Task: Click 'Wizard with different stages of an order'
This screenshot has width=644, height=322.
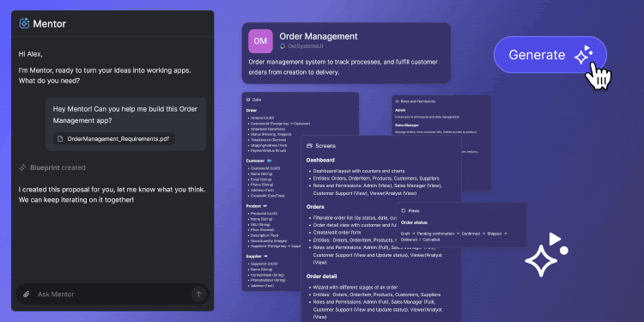Action: (x=355, y=287)
